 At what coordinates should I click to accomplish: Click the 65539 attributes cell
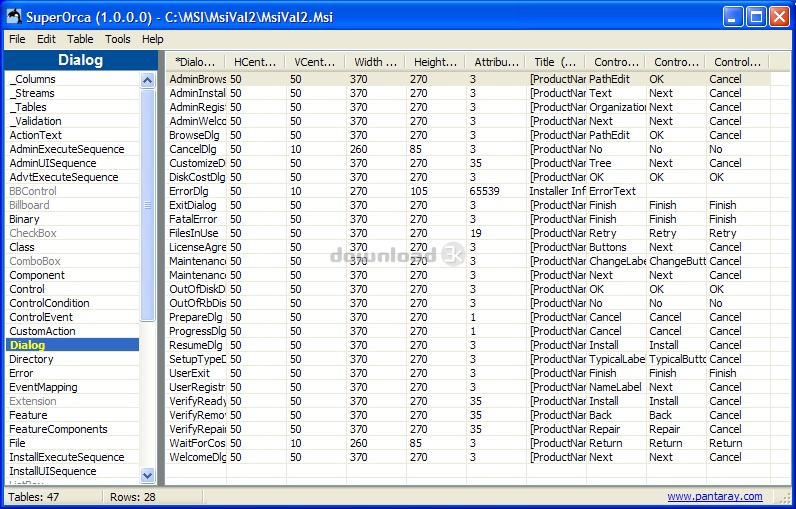(x=496, y=191)
